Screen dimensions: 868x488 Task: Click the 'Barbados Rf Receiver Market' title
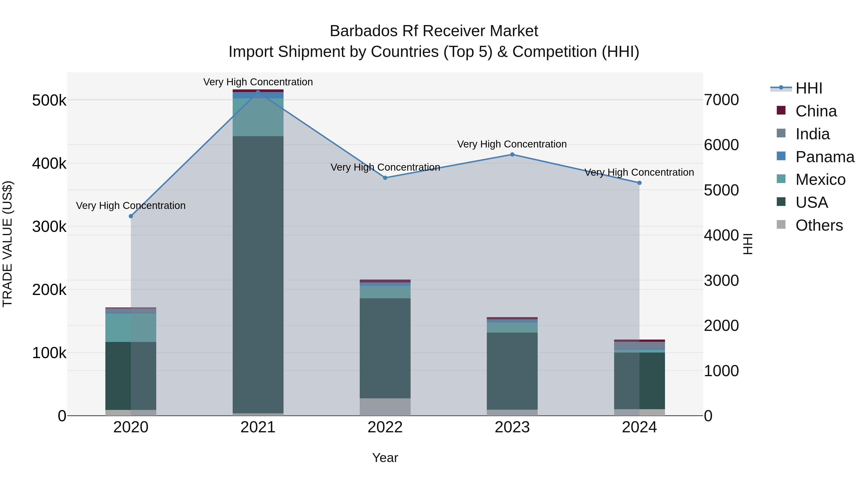434,31
